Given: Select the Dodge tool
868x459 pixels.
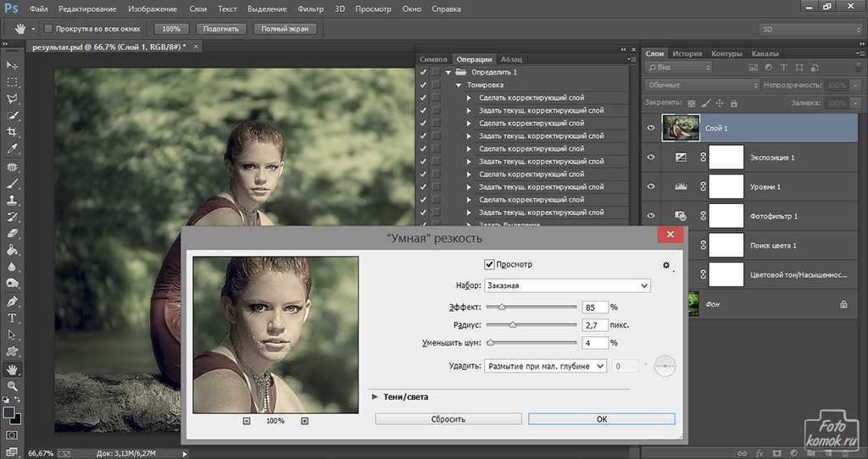Looking at the screenshot, I should pyautogui.click(x=12, y=283).
